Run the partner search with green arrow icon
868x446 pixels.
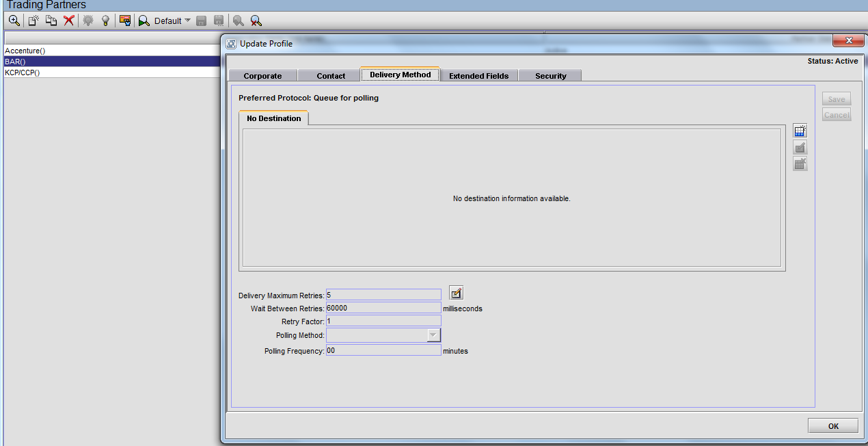tap(144, 21)
